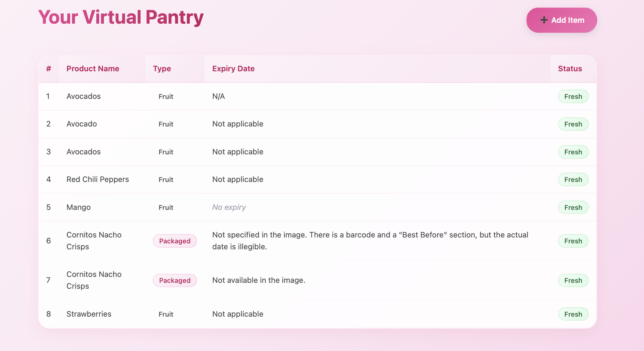Click the Expiry Date column header
644x351 pixels.
click(233, 69)
